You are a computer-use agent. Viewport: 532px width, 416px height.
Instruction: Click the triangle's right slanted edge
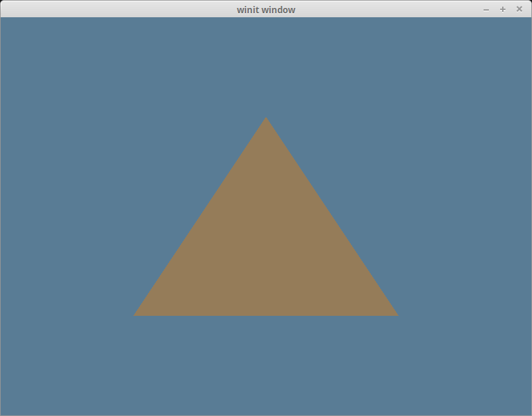[x=332, y=216]
